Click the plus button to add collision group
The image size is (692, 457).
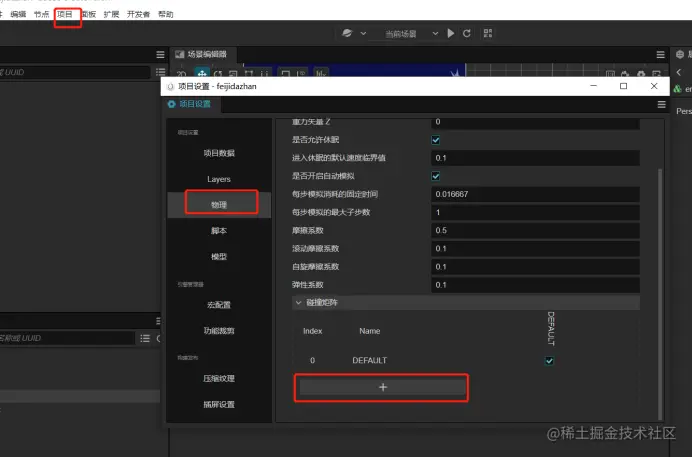click(383, 387)
